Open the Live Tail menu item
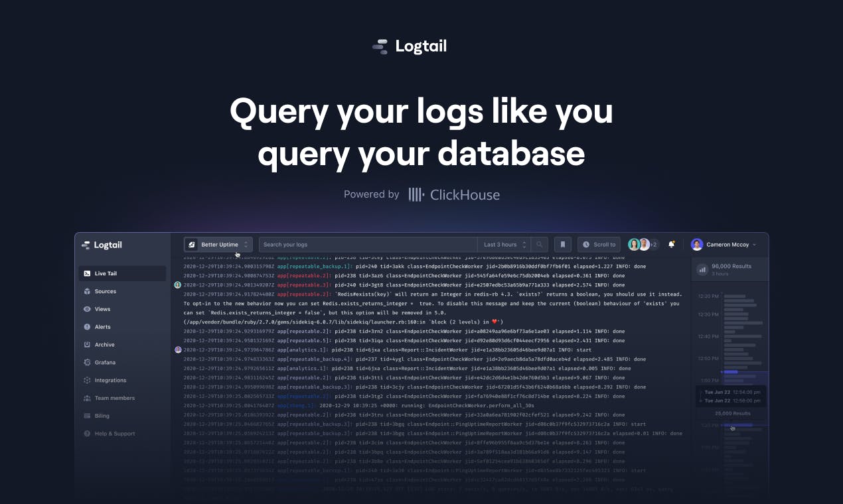This screenshot has height=504, width=843. click(x=122, y=273)
